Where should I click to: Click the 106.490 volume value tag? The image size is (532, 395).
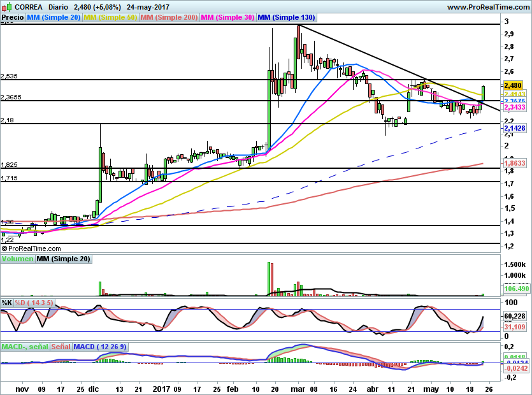click(x=517, y=289)
